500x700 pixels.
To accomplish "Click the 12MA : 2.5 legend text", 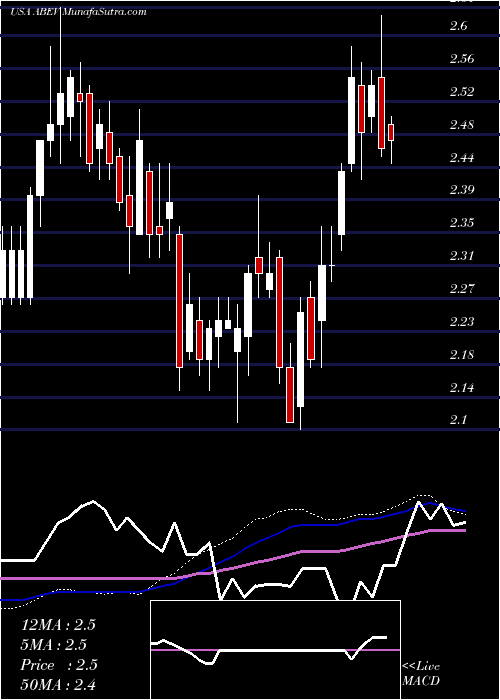I will [58, 625].
